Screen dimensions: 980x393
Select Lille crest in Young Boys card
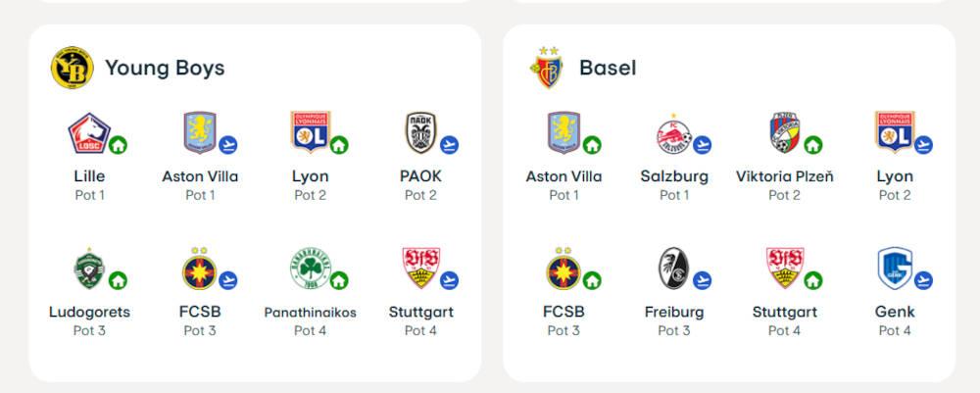tap(89, 133)
